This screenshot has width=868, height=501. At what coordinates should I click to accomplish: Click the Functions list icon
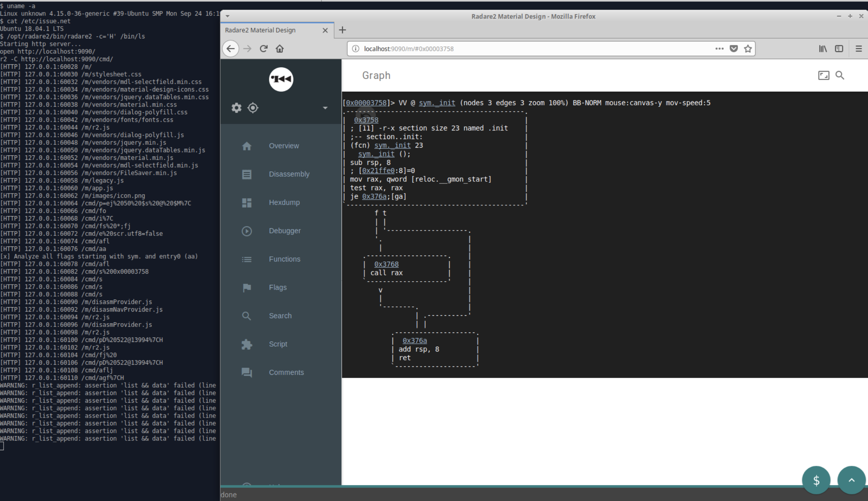[247, 259]
